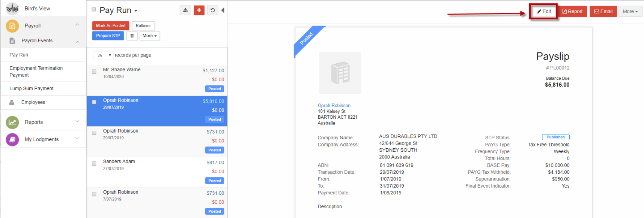This screenshot has width=644, height=218.
Task: Click the download icon in Pay Run header
Action: pos(185,10)
